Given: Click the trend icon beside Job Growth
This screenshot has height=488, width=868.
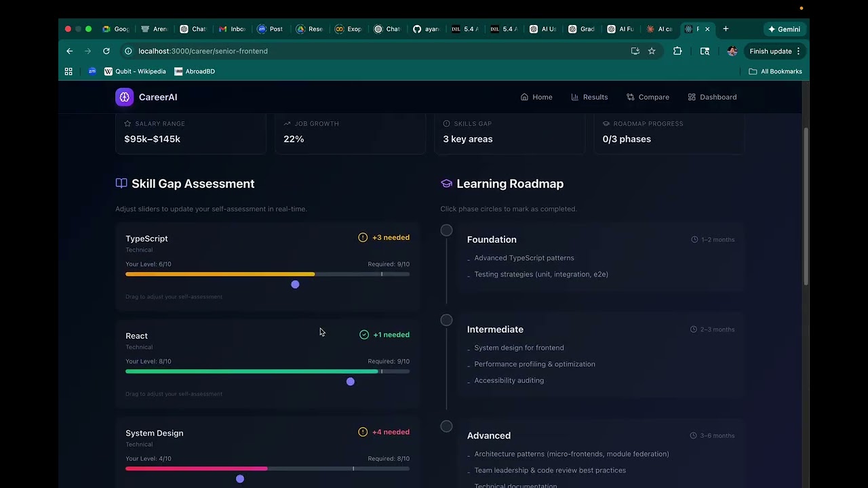Looking at the screenshot, I should tap(287, 123).
